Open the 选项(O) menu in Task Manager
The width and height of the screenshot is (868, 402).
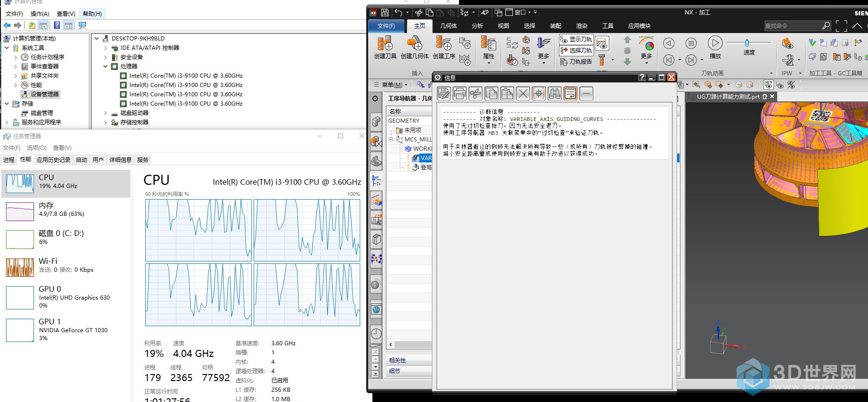point(36,148)
